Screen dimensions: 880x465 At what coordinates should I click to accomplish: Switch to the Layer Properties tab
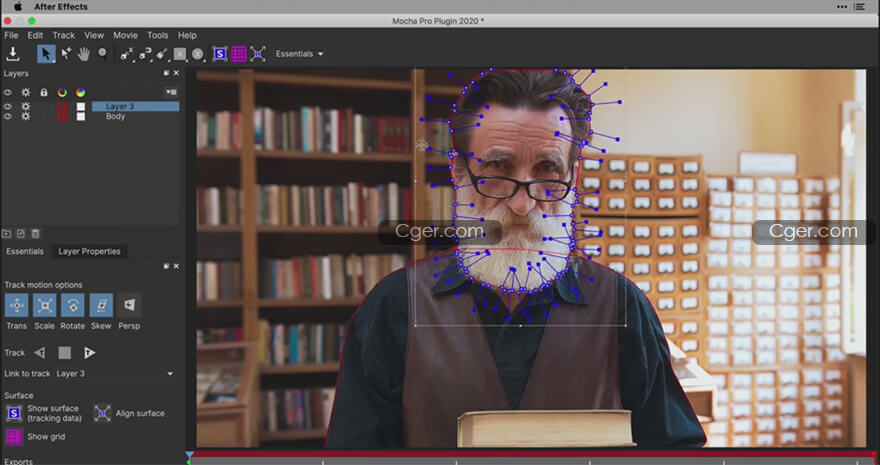click(89, 251)
